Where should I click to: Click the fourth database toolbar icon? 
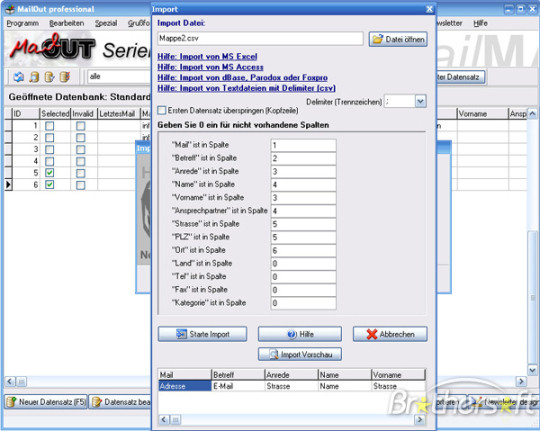65,77
